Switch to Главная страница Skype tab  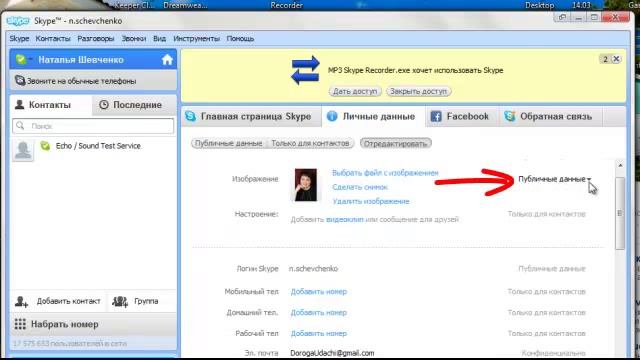[x=251, y=116]
